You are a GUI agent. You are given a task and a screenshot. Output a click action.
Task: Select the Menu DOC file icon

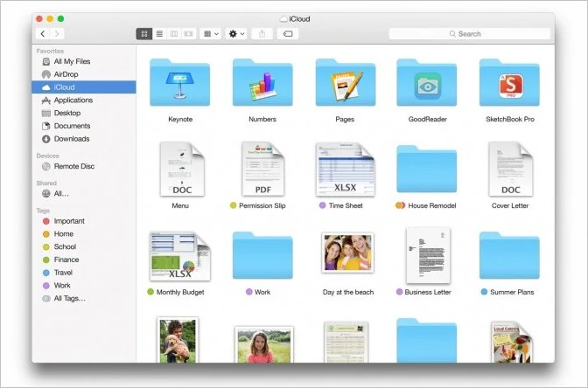tap(182, 169)
